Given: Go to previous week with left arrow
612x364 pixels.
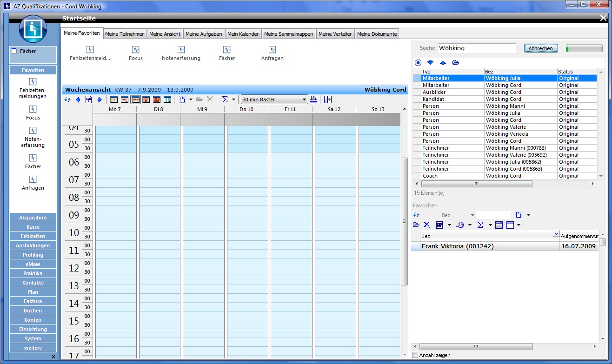Looking at the screenshot, I should (78, 99).
